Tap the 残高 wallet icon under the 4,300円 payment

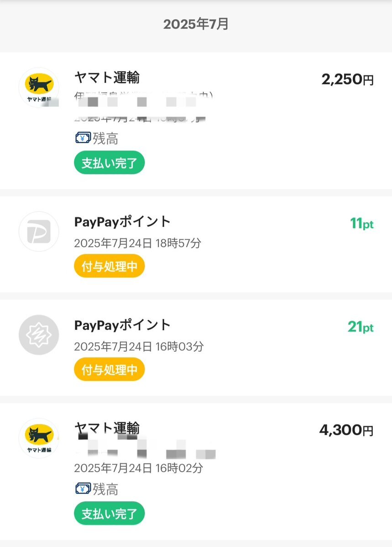[83, 489]
